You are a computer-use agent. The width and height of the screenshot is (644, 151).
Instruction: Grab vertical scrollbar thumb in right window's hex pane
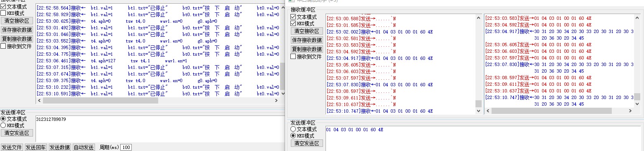pyautogui.click(x=637, y=97)
